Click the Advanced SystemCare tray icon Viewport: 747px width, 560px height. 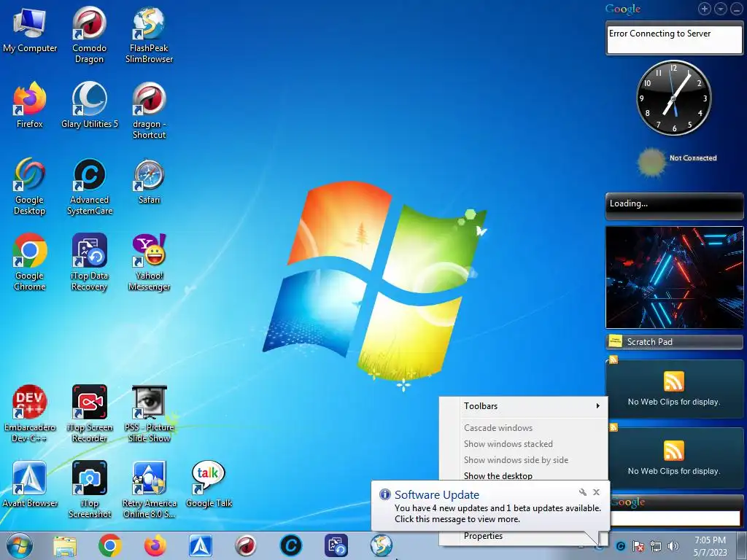[x=621, y=546]
